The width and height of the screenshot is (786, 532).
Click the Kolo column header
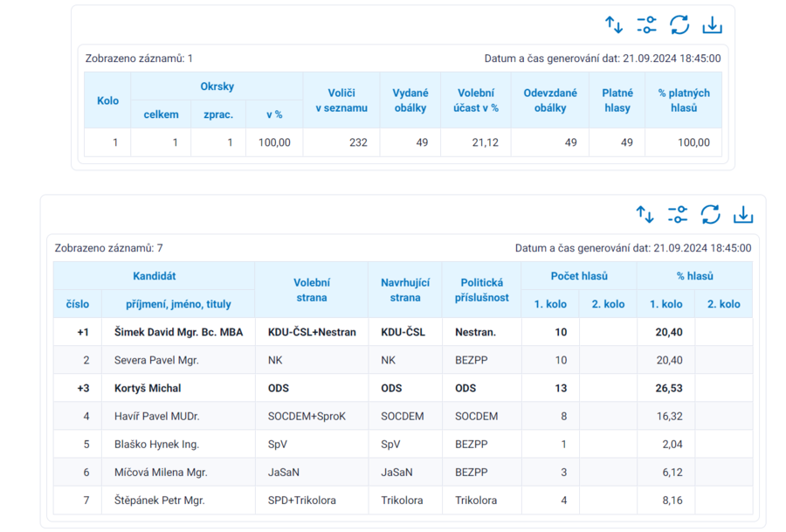pos(107,100)
